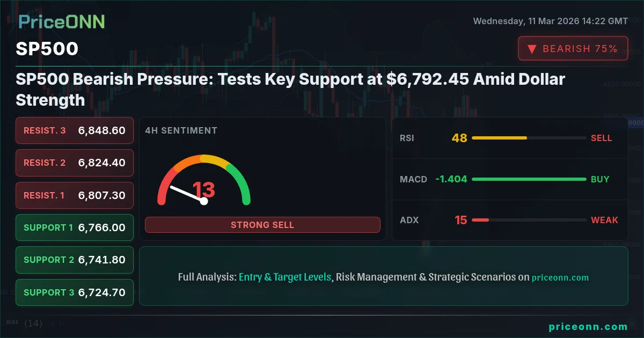This screenshot has width=644, height=338.
Task: Click the RSI value 48
Action: pyautogui.click(x=459, y=138)
